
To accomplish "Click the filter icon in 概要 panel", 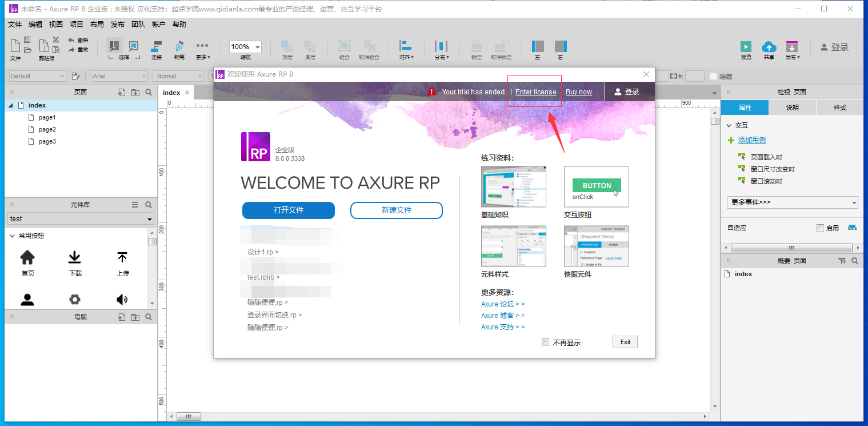I will tap(841, 261).
